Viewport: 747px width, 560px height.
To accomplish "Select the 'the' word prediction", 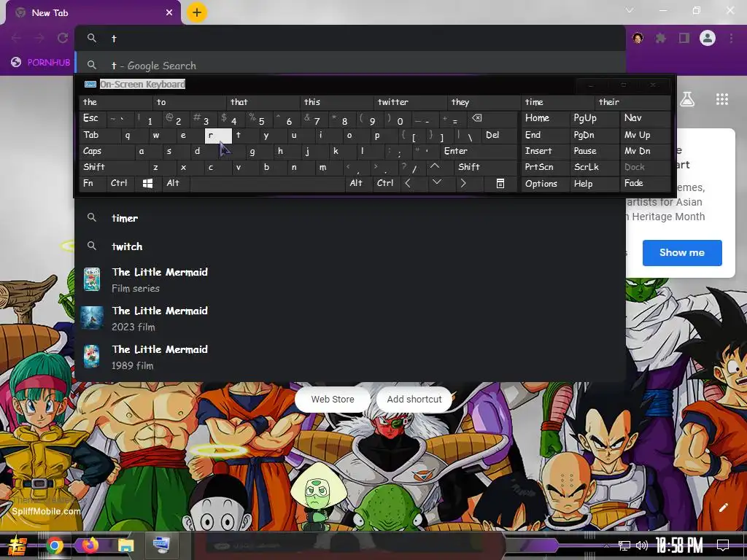I will [116, 102].
